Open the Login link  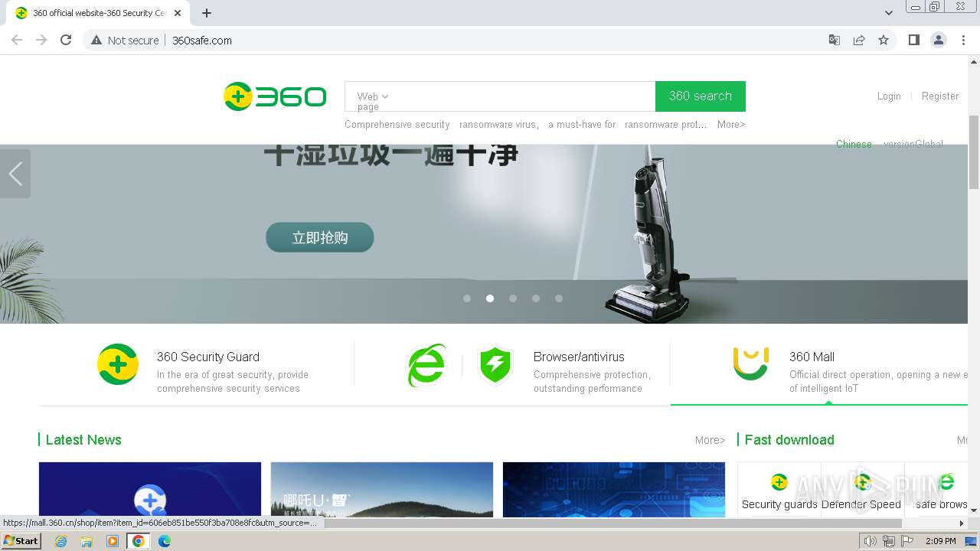click(889, 96)
